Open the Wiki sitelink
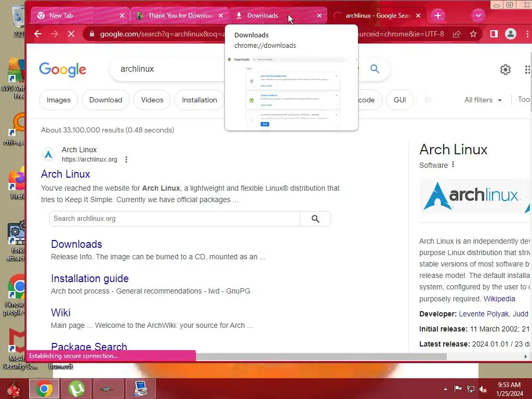The height and width of the screenshot is (399, 532). [61, 313]
